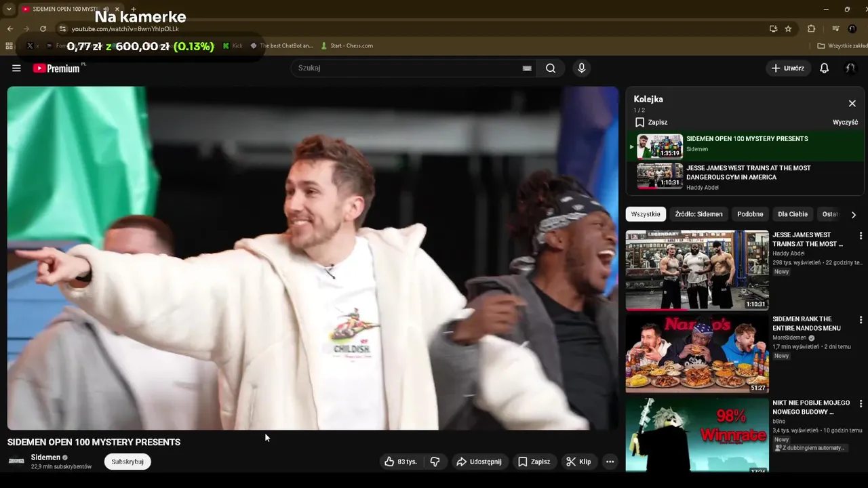
Task: Open the Kick bookmark
Action: (x=233, y=46)
